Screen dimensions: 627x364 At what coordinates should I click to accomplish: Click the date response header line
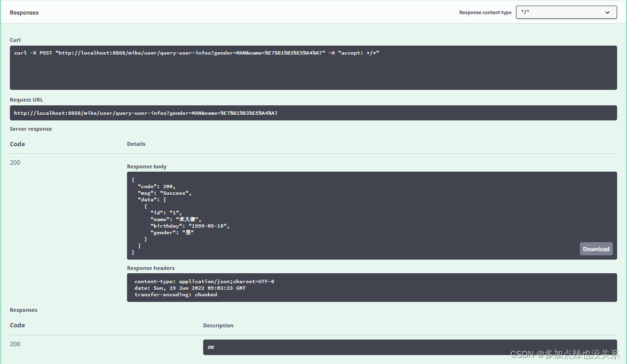(190, 288)
